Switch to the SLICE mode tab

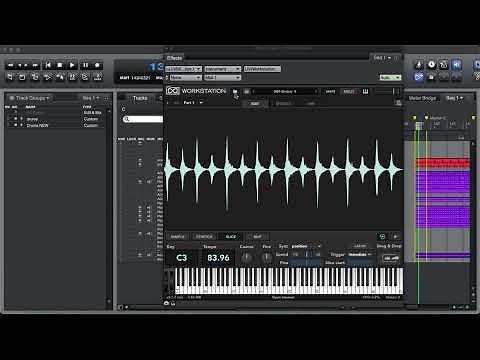point(231,237)
